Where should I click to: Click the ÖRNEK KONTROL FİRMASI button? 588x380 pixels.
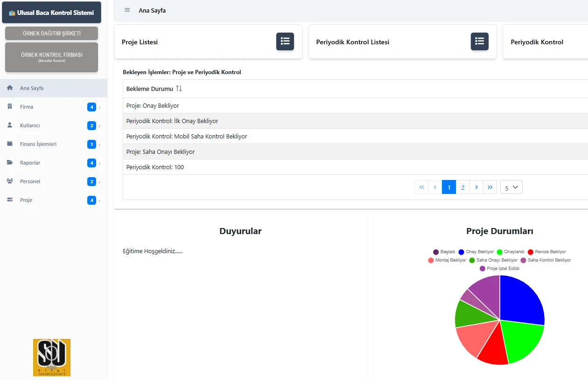[x=51, y=57]
